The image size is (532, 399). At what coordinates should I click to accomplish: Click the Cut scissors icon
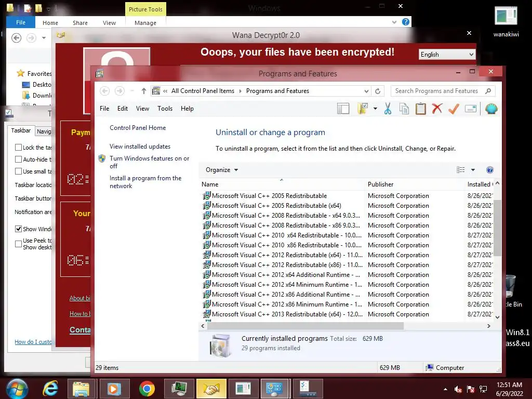coord(388,109)
